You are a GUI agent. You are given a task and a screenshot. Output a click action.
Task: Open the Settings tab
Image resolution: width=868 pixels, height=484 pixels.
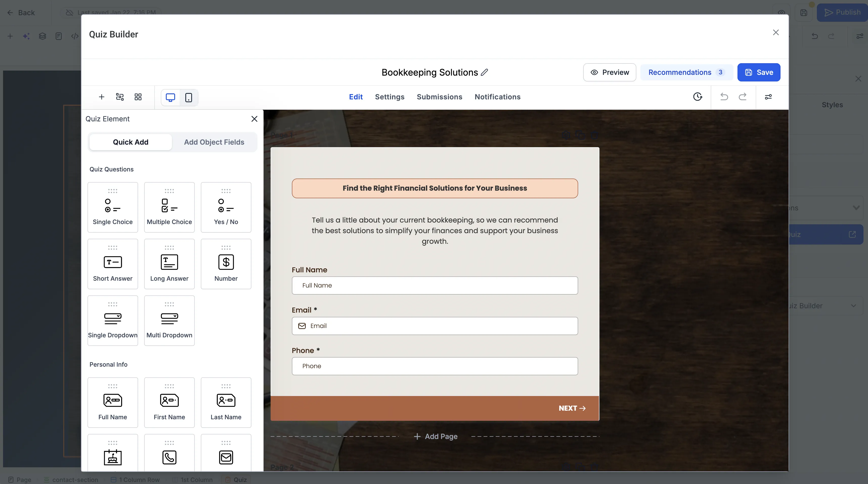pyautogui.click(x=389, y=97)
